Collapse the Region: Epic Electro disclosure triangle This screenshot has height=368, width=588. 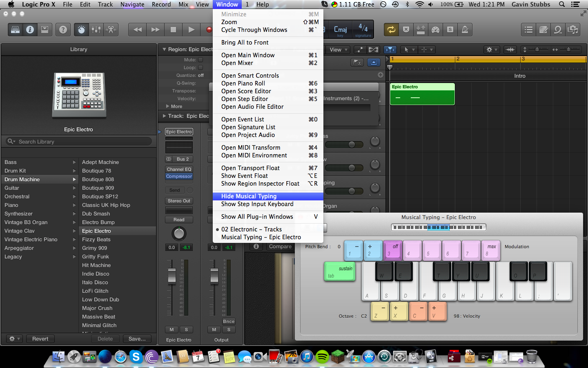point(164,49)
